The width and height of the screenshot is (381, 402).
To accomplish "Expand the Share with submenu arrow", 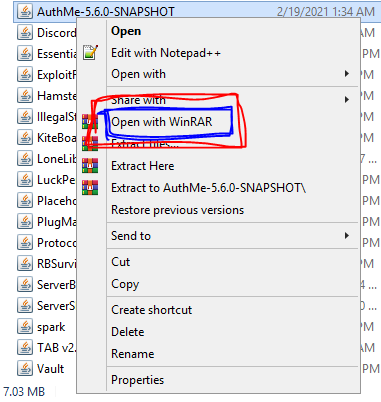I will click(347, 100).
